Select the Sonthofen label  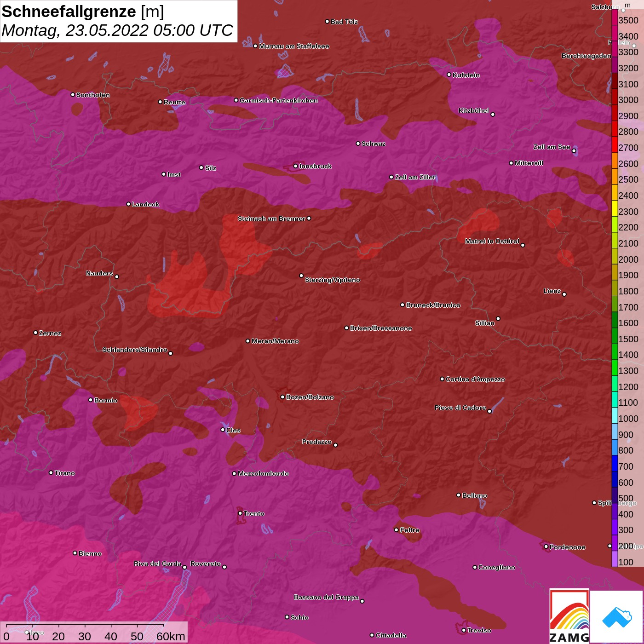click(x=93, y=95)
